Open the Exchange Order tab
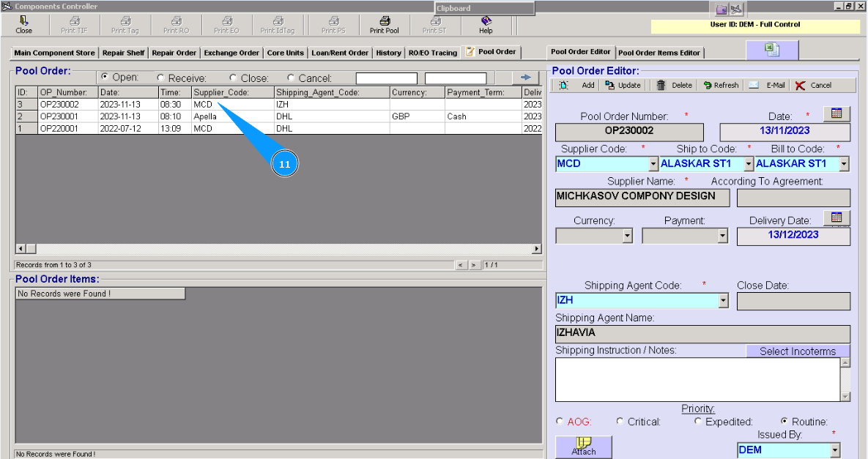 click(231, 53)
